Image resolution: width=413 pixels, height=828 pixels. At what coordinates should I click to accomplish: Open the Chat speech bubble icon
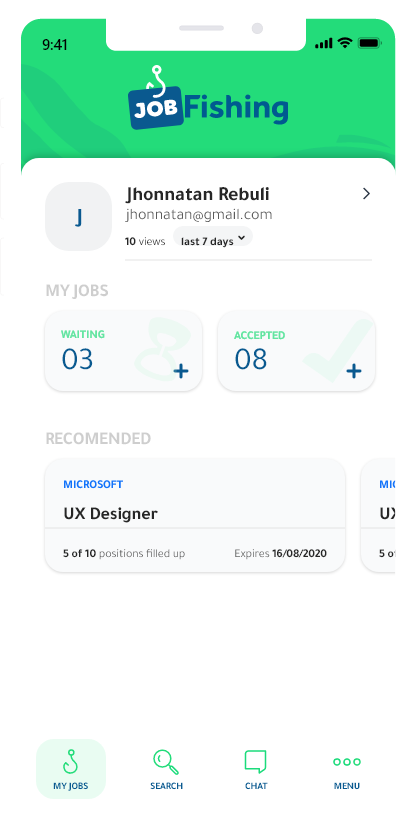click(x=256, y=762)
